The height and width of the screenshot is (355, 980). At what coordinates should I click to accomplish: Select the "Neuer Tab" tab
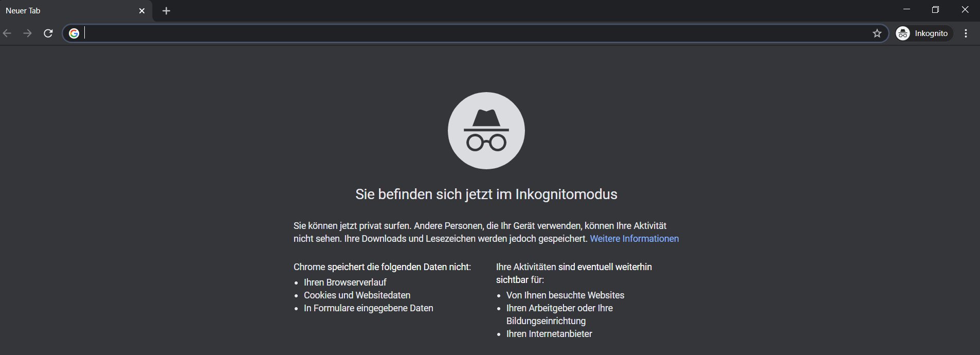[x=76, y=11]
